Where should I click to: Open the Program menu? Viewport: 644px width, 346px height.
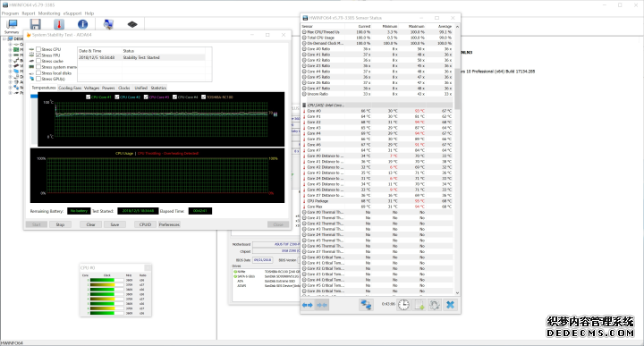[x=10, y=13]
